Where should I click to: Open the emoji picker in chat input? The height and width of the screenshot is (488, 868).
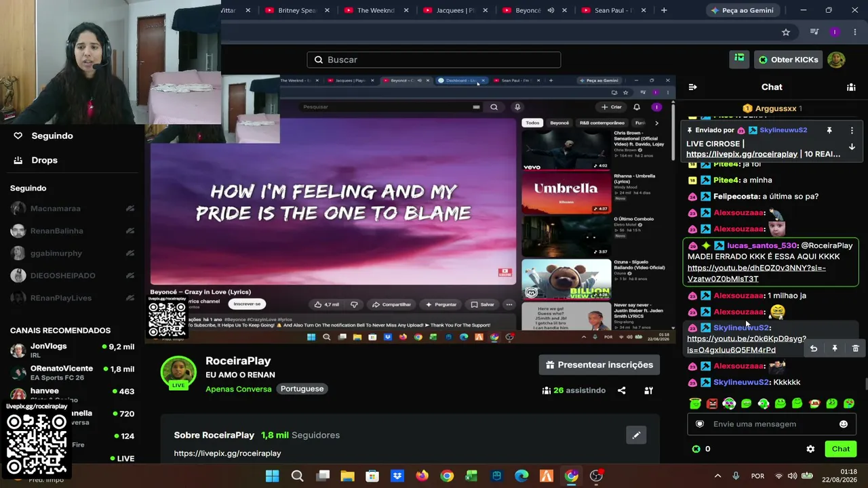[x=844, y=424]
